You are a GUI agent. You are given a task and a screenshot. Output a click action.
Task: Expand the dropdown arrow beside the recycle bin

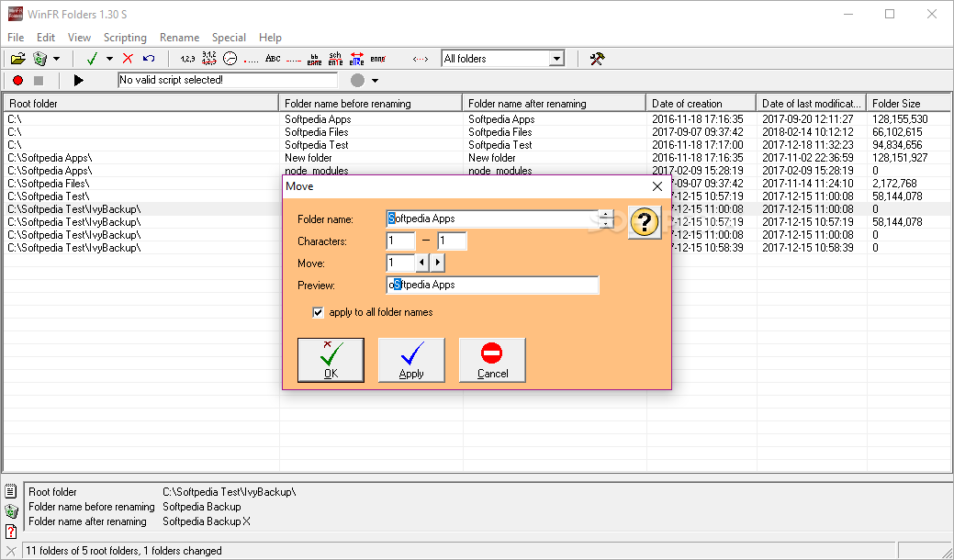pos(57,59)
